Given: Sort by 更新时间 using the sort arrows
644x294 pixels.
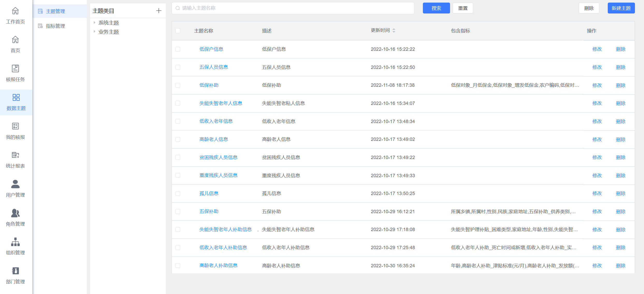Looking at the screenshot, I should coord(394,30).
